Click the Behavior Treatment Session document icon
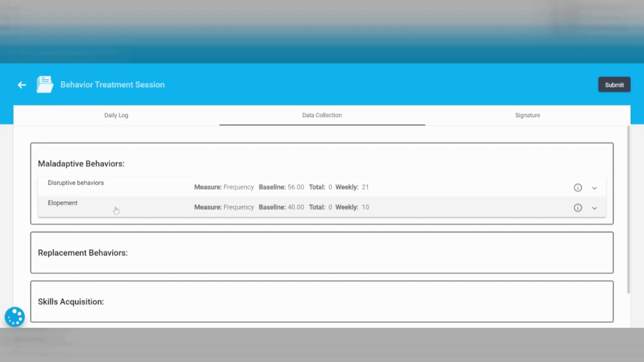This screenshot has height=362, width=644. 45,84
